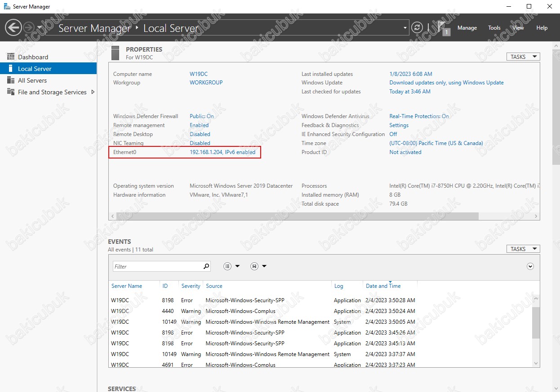The image size is (560, 392).
Task: Click the Dashboard icon in sidebar
Action: (x=11, y=57)
